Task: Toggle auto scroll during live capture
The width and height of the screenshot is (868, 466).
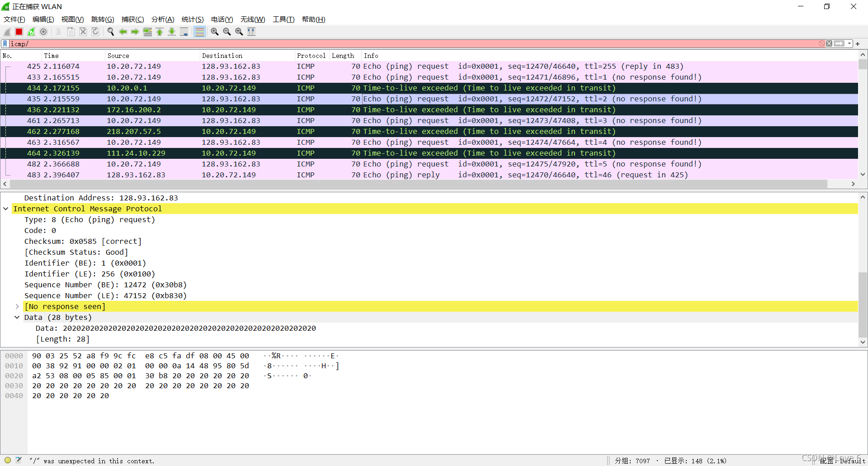Action: [184, 32]
